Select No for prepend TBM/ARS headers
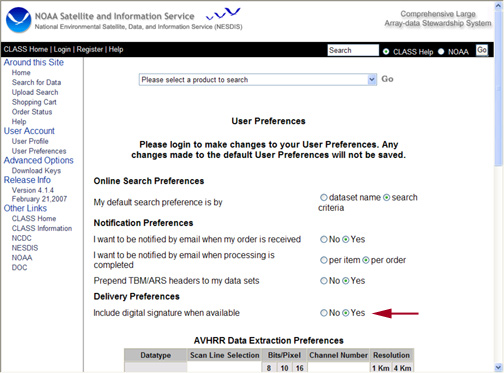 (324, 281)
